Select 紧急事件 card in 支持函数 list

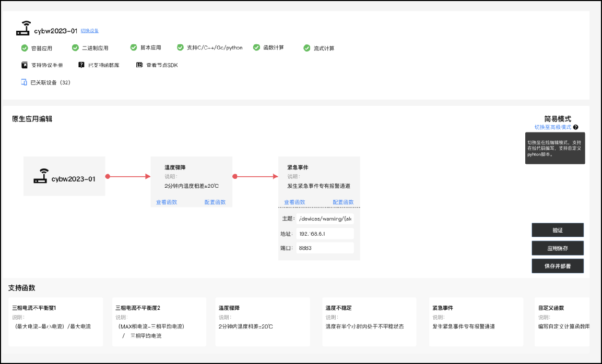point(476,322)
